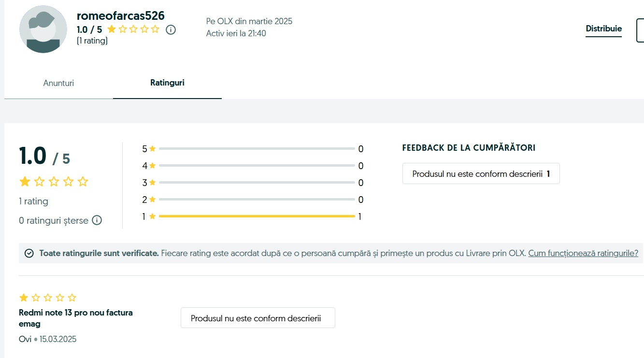This screenshot has height=358, width=644.
Task: Click the gray 3-star rating bar
Action: tap(257, 183)
